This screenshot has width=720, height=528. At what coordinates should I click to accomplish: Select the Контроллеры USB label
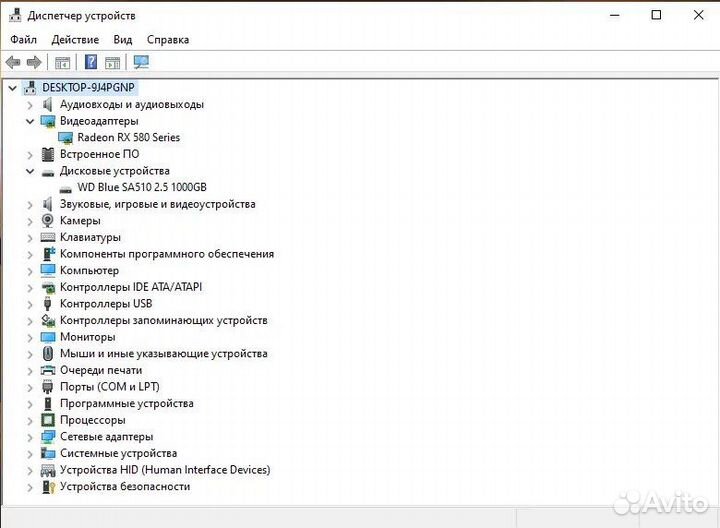pyautogui.click(x=106, y=303)
